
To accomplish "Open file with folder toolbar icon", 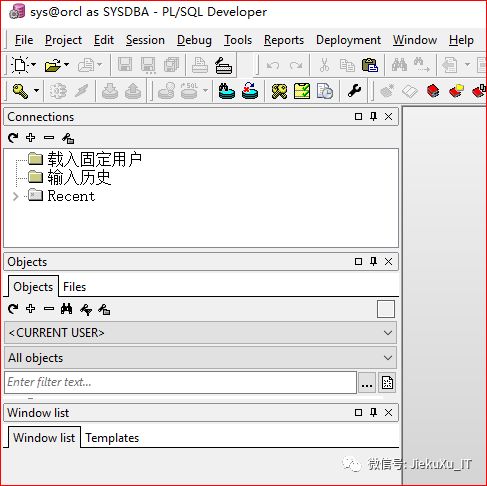I will (x=53, y=65).
